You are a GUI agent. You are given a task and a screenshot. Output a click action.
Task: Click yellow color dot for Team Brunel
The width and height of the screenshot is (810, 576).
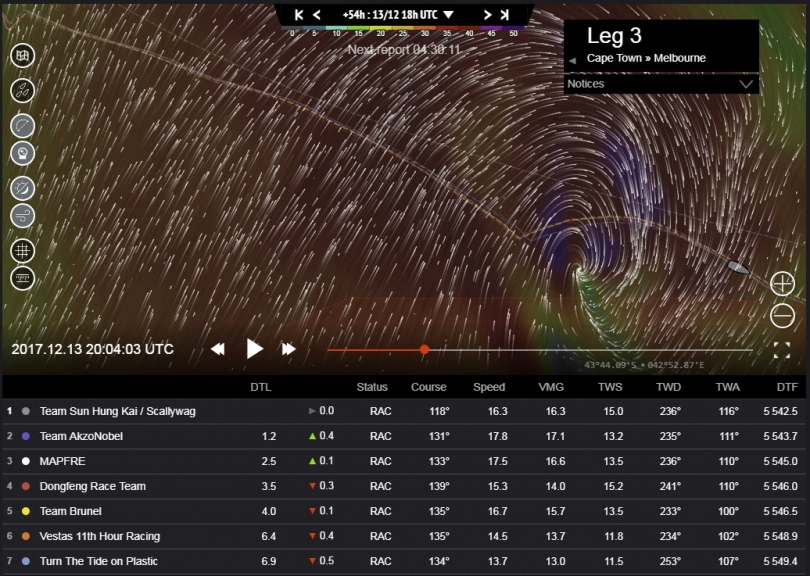click(26, 511)
